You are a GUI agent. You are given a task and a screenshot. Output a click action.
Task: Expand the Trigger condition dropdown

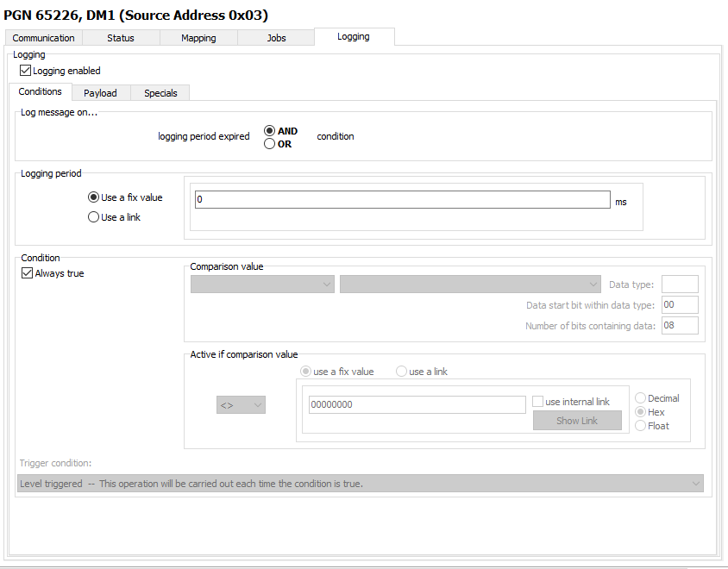(361, 484)
